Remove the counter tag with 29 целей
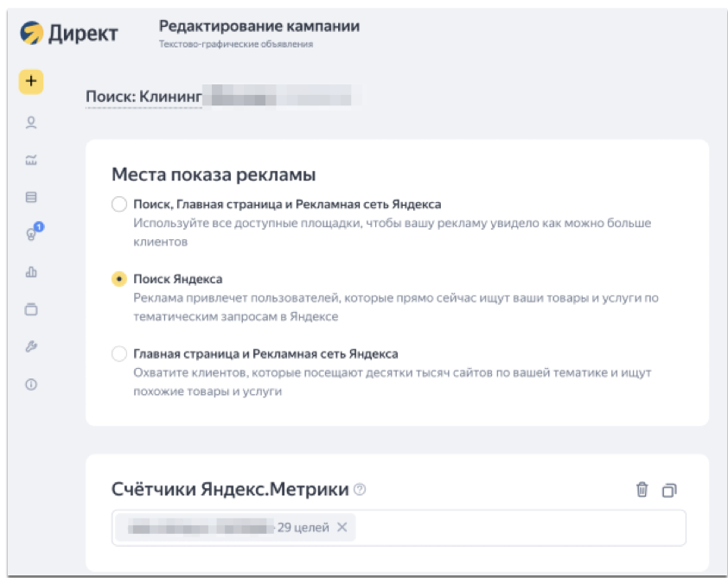728x578 pixels. coord(342,527)
